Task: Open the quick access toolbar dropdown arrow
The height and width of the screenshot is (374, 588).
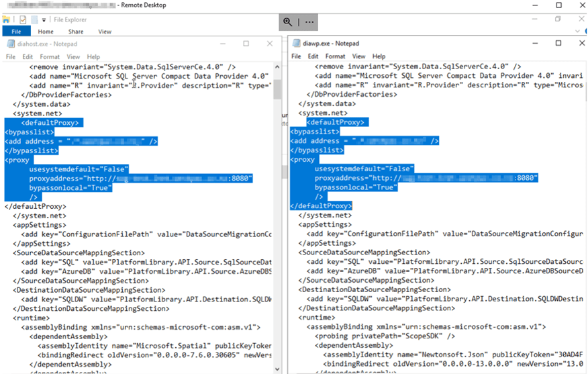Action: click(44, 20)
